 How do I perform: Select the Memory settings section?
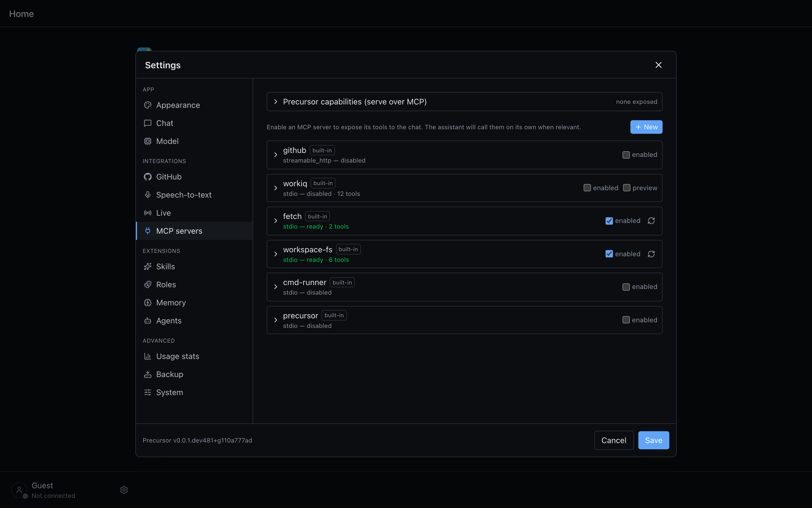pyautogui.click(x=194, y=303)
